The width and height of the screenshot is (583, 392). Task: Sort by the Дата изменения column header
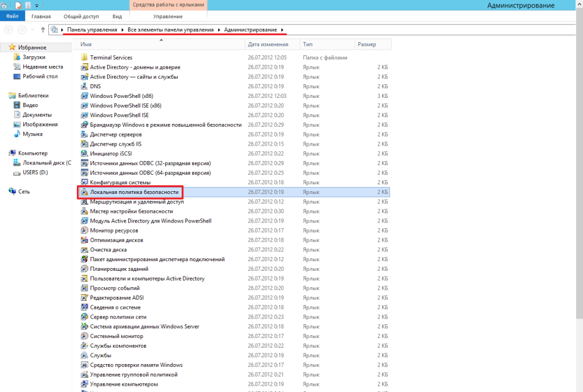(x=268, y=44)
